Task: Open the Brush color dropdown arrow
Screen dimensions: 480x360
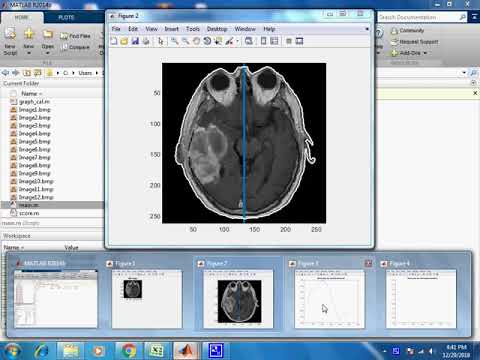Action: click(x=237, y=41)
